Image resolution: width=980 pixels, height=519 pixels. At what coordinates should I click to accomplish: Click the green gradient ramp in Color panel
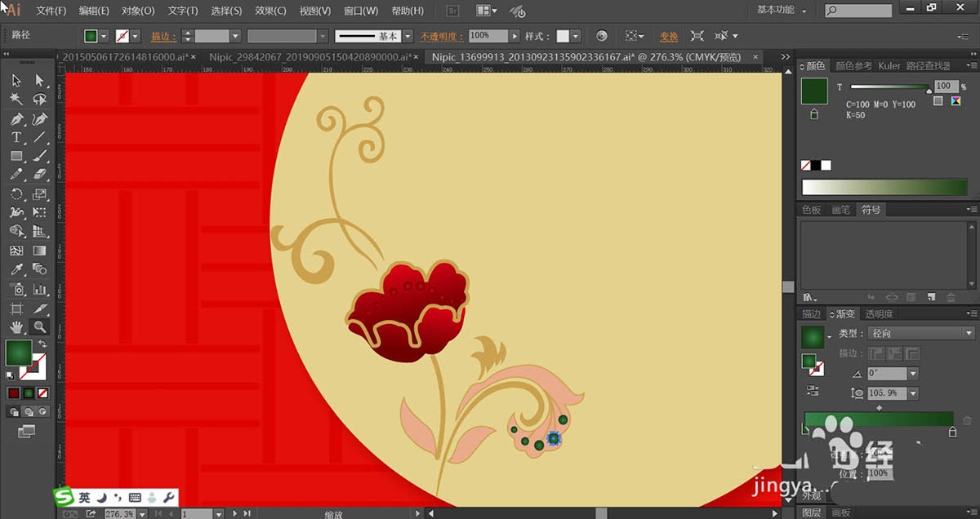884,187
